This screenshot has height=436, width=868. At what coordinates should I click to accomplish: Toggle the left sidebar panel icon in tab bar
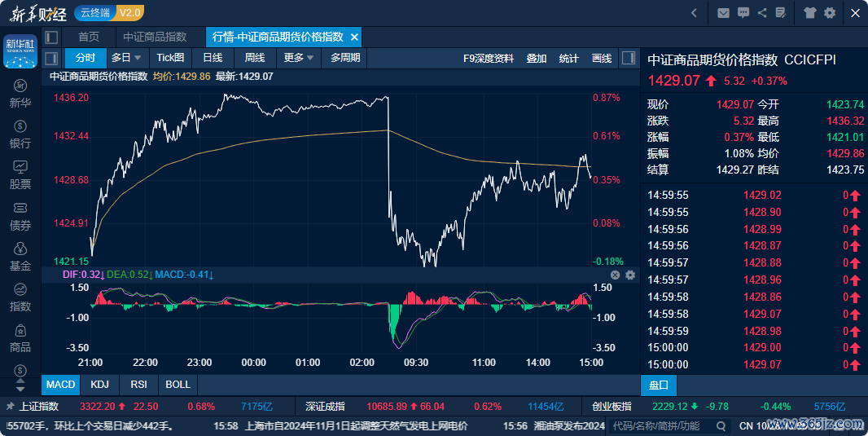click(51, 37)
